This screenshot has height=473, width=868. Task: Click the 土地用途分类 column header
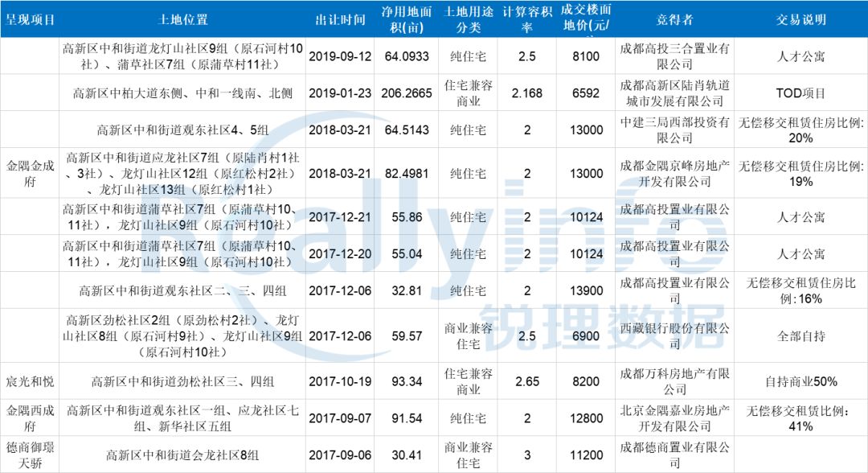coord(469,20)
